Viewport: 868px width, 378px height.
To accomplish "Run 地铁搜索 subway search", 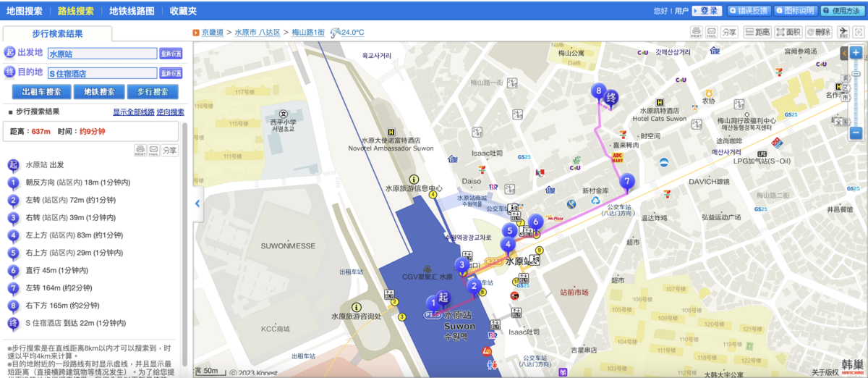I will click(99, 92).
